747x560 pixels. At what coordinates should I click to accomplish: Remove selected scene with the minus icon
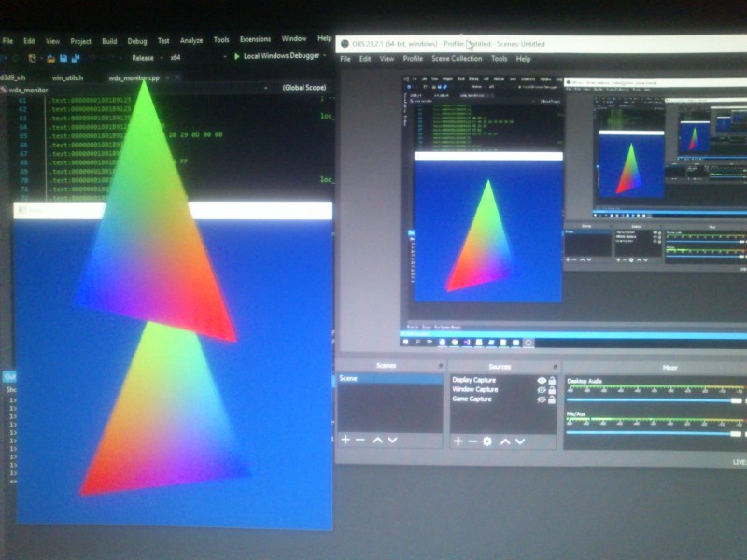pos(360,440)
